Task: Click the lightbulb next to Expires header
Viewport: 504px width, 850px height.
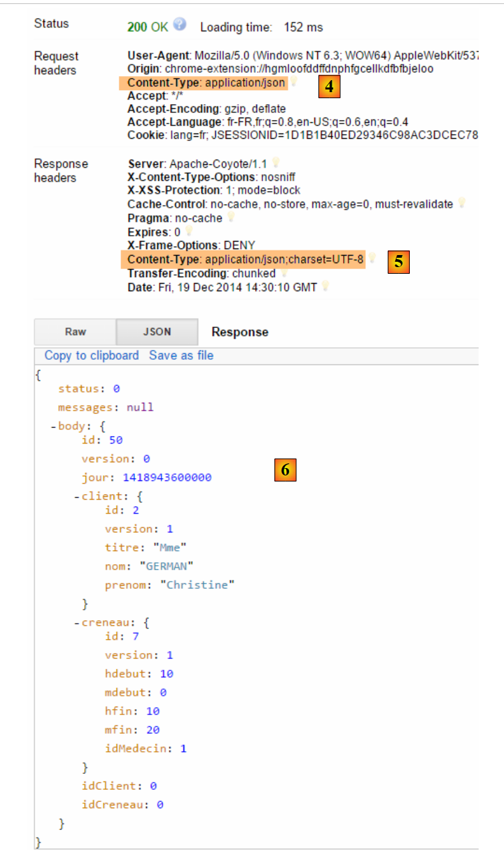Action: point(189,232)
